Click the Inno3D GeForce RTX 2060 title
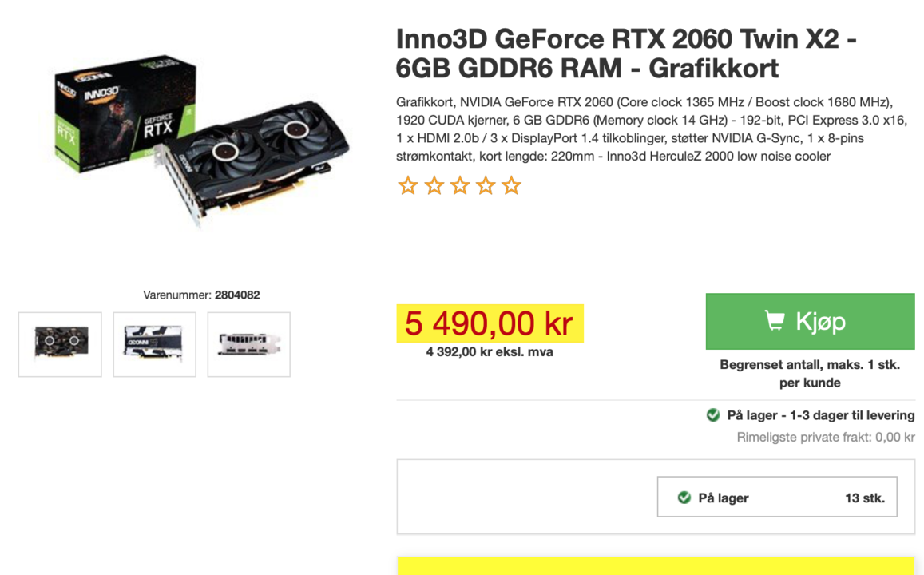The width and height of the screenshot is (924, 575). pyautogui.click(x=626, y=54)
